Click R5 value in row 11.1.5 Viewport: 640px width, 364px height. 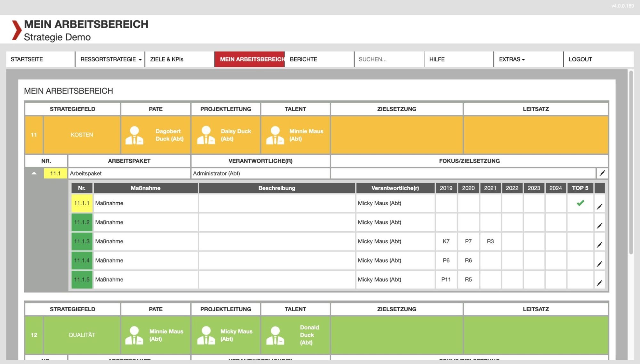point(468,280)
